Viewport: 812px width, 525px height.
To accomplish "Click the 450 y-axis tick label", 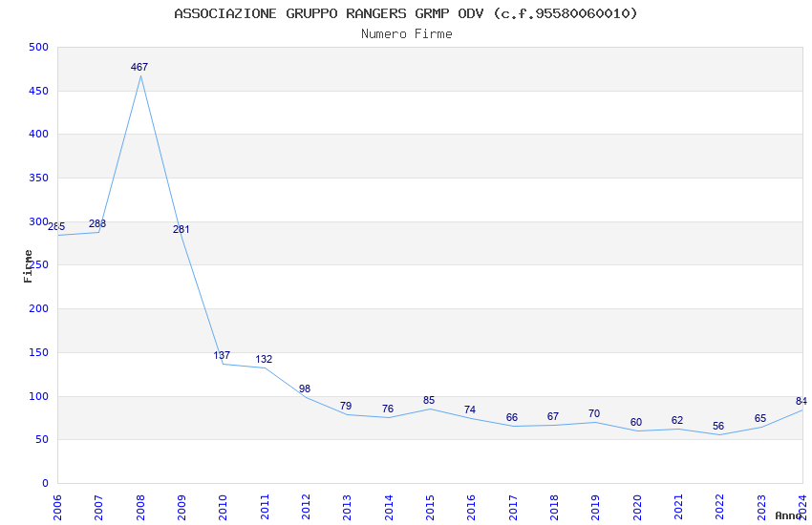I will coord(39,91).
